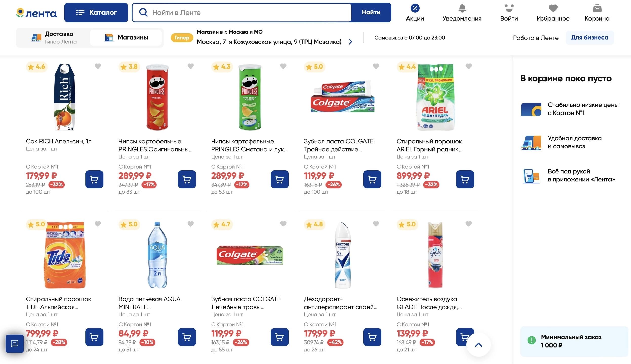Add AQUA MINERALE water to cart
631x364 pixels.
[187, 337]
